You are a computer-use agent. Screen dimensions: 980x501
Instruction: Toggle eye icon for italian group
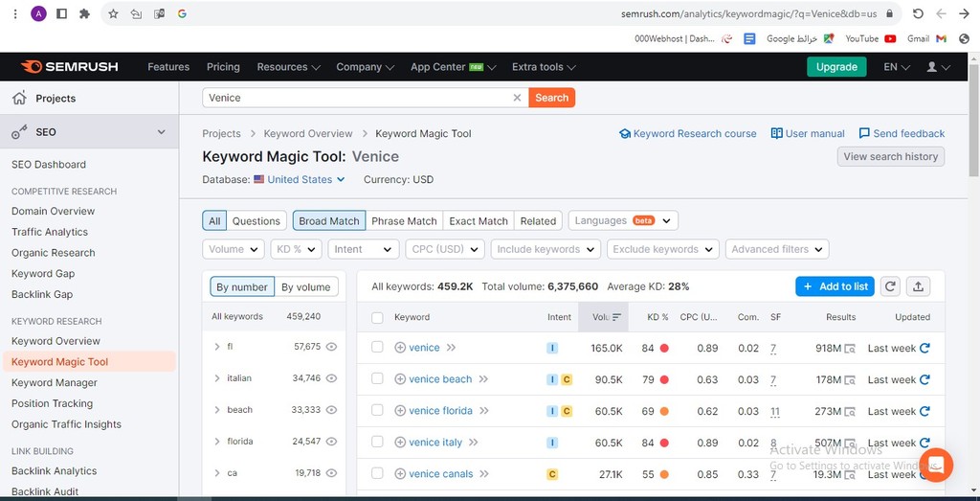332,377
